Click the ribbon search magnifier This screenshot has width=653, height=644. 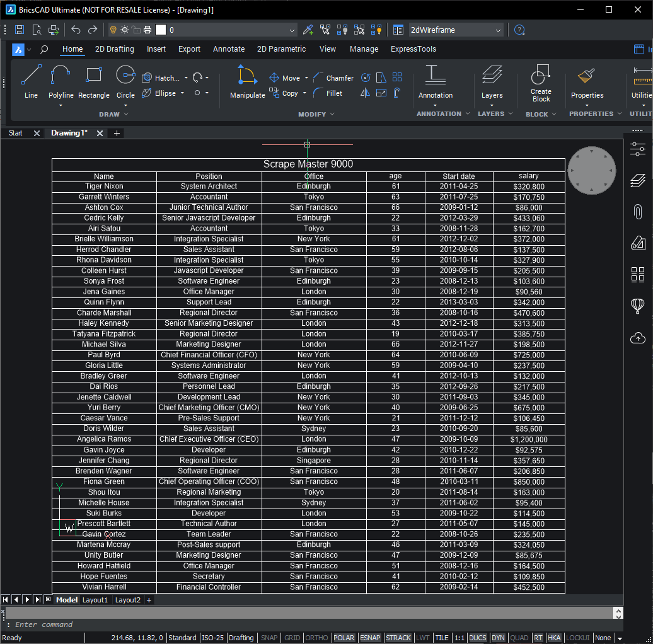[44, 50]
